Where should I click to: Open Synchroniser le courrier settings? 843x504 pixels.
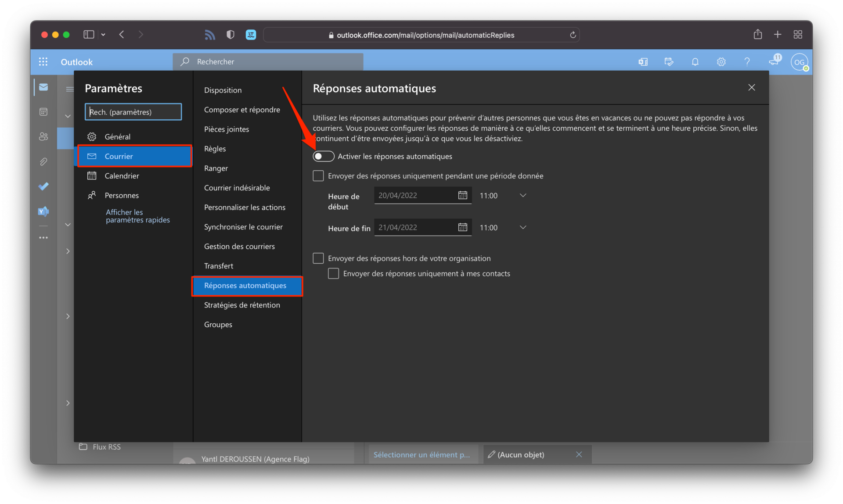pos(247,227)
